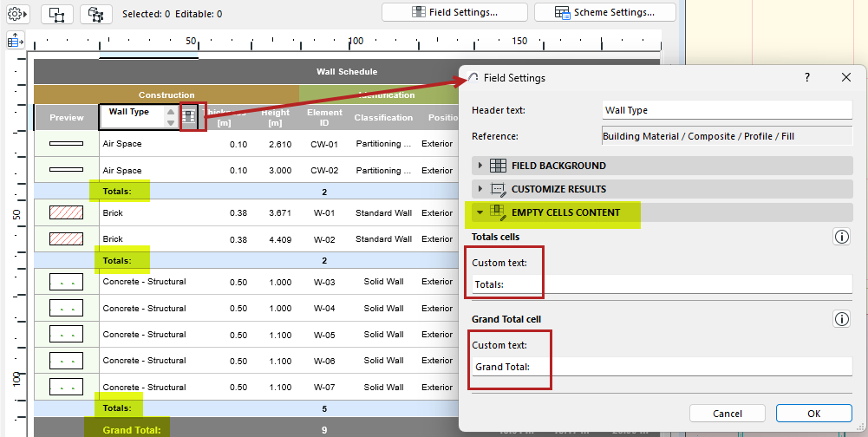Click the Totals count 5
Image resolution: width=868 pixels, height=437 pixels.
pyautogui.click(x=324, y=408)
